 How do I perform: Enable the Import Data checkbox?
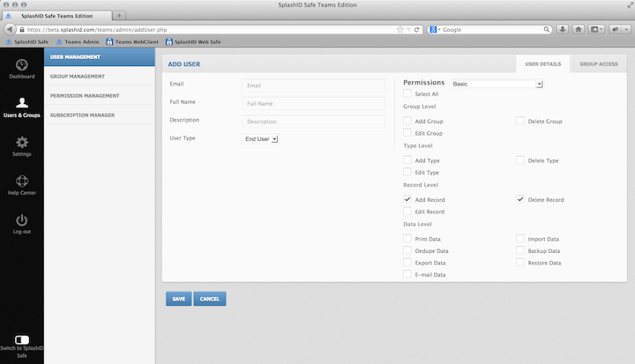coord(520,239)
